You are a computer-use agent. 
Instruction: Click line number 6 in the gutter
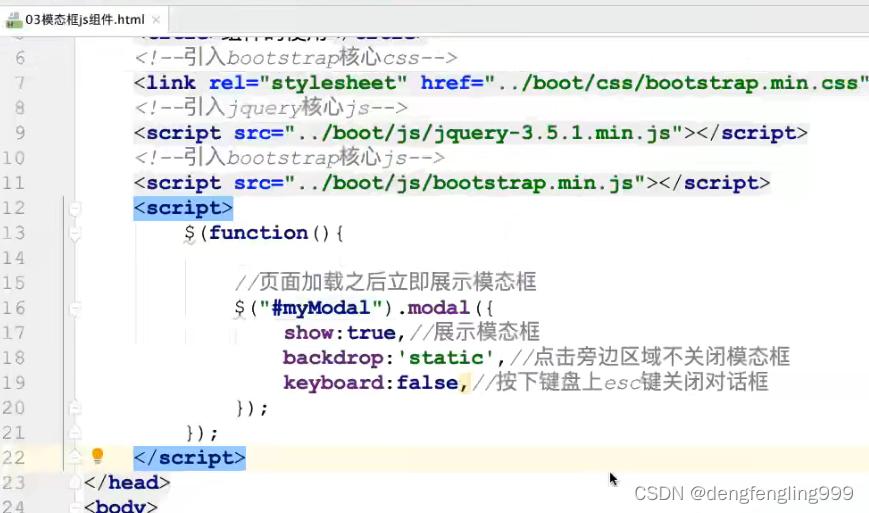pyautogui.click(x=20, y=58)
